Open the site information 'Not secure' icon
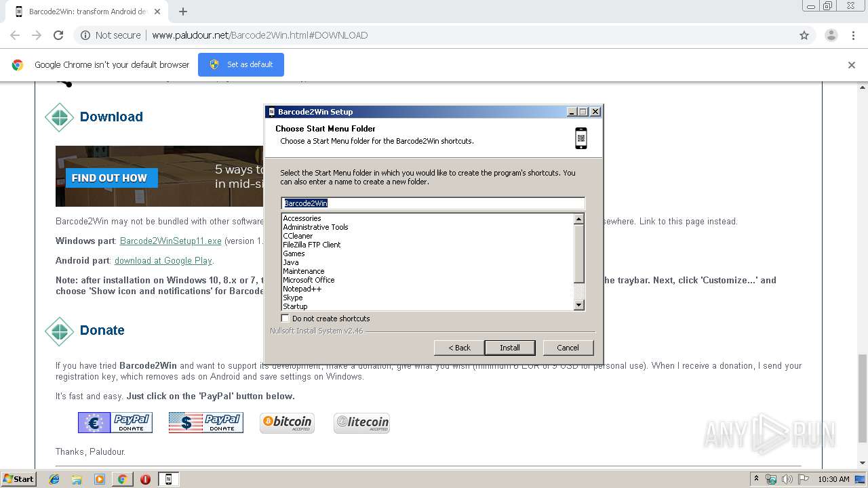This screenshot has height=488, width=868. (85, 35)
